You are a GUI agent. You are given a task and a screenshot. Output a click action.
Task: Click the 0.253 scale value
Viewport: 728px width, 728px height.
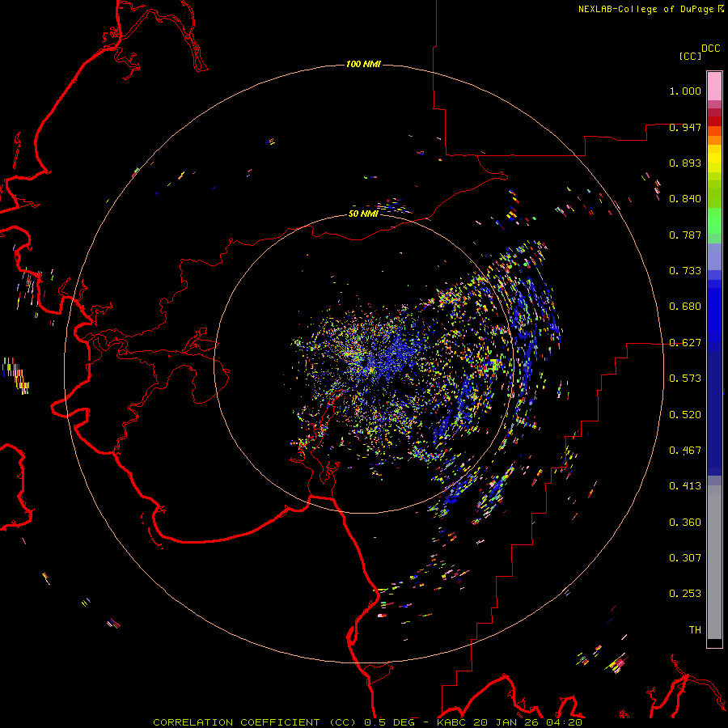tap(685, 594)
